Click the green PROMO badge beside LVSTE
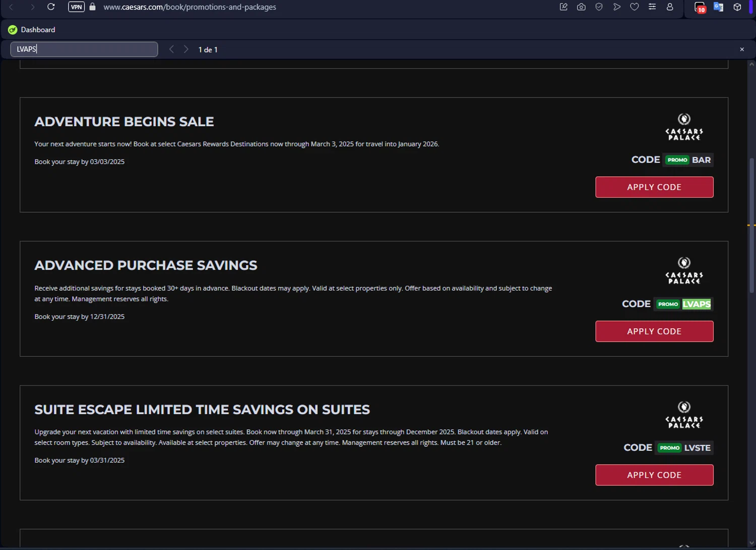Viewport: 756px width, 550px height. [x=670, y=448]
